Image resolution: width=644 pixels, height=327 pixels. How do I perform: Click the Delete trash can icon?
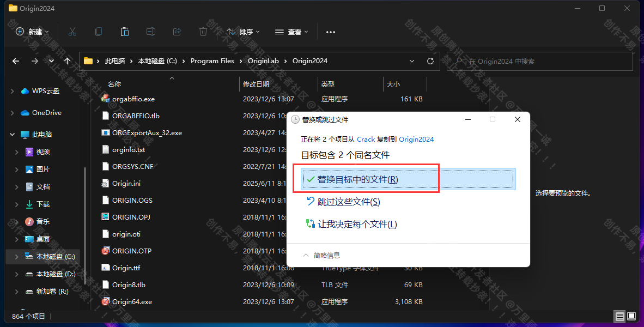tap(203, 32)
